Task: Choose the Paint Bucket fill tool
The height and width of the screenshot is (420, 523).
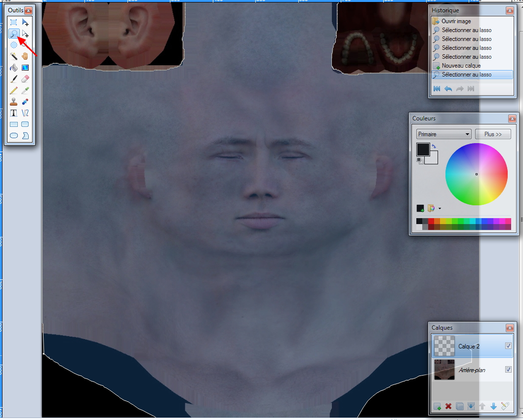Action: tap(14, 68)
